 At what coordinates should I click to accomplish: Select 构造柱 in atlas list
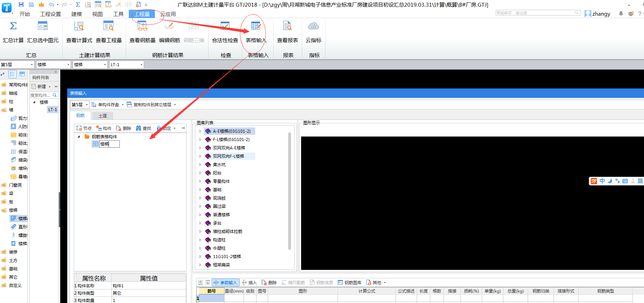point(219,240)
